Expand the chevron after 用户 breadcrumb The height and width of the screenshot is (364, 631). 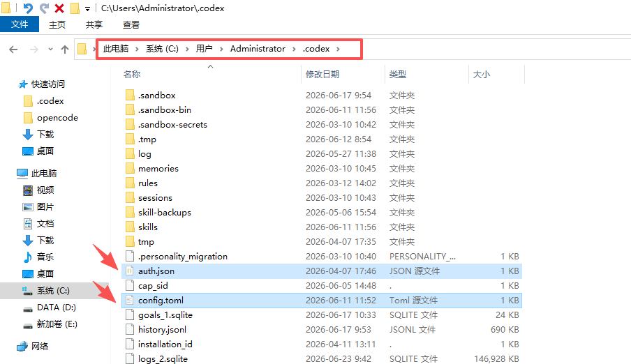point(221,49)
